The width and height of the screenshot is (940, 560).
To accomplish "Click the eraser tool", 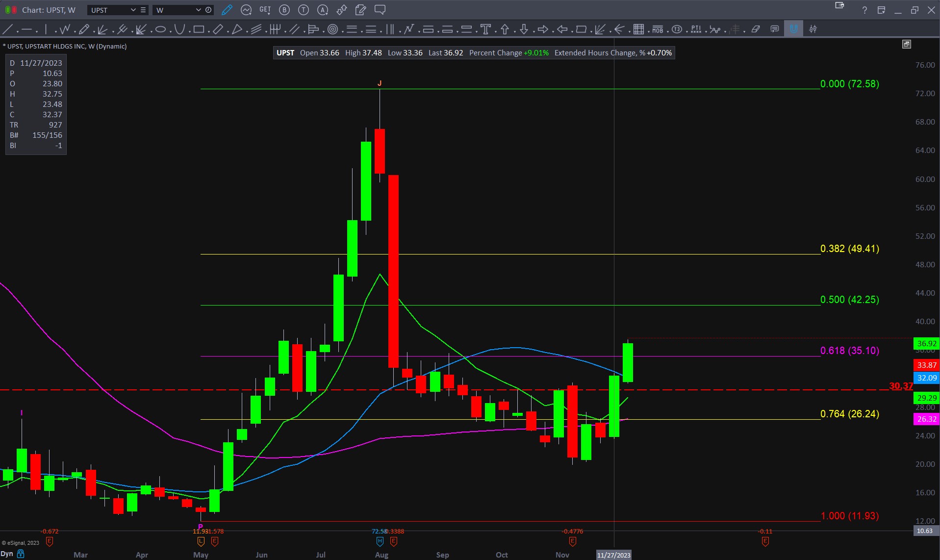I will pyautogui.click(x=756, y=29).
